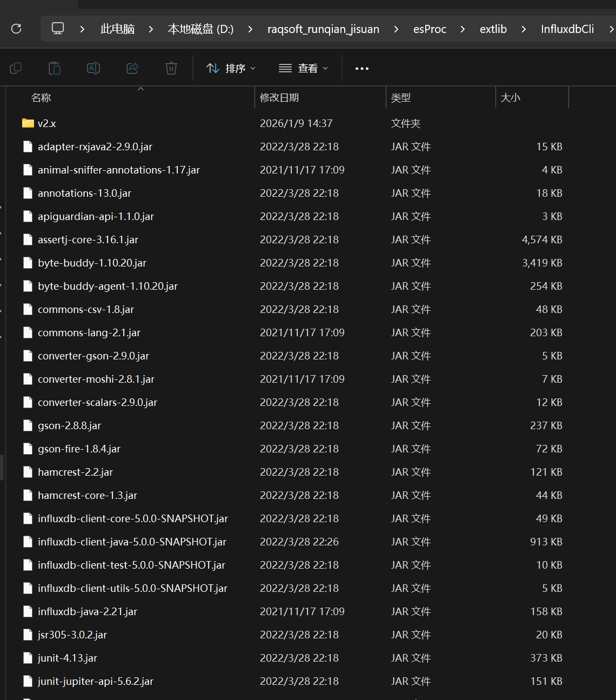This screenshot has width=616, height=700.
Task: Open the 查看 view dropdown
Action: coord(303,69)
